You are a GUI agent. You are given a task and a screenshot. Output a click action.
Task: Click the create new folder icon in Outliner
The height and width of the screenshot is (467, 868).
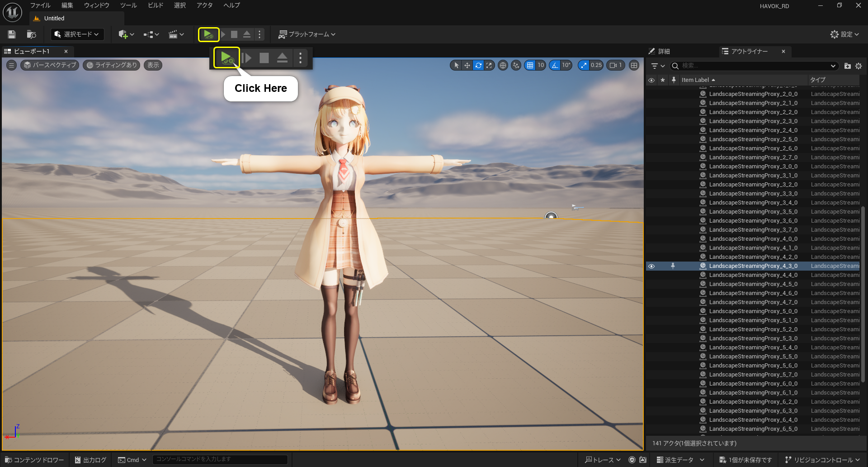coord(848,66)
